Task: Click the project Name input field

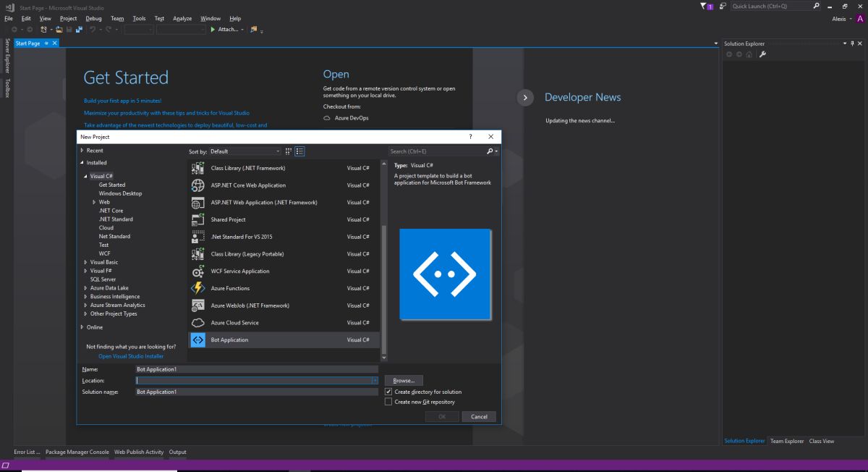Action: [x=257, y=369]
